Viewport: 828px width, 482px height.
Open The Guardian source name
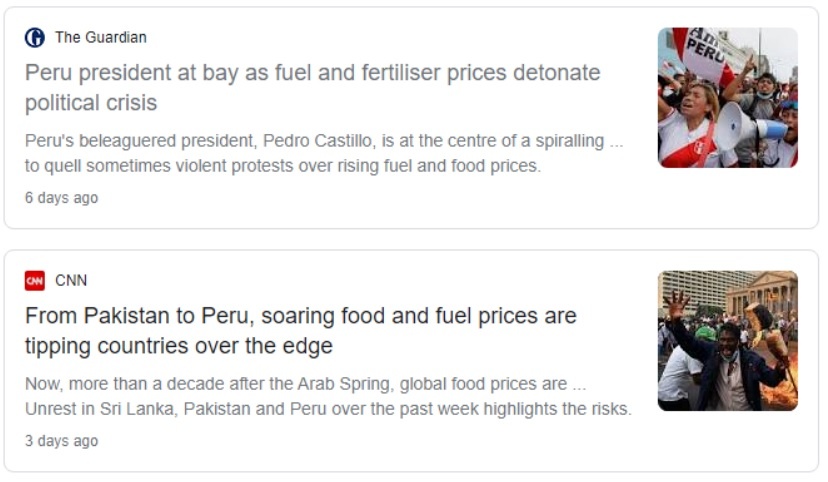pyautogui.click(x=100, y=38)
